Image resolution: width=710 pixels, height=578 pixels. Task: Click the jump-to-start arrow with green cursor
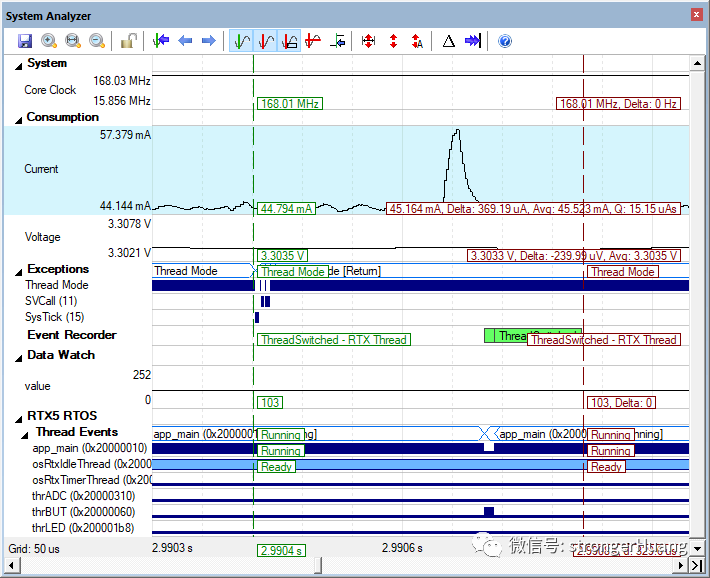pyautogui.click(x=161, y=41)
